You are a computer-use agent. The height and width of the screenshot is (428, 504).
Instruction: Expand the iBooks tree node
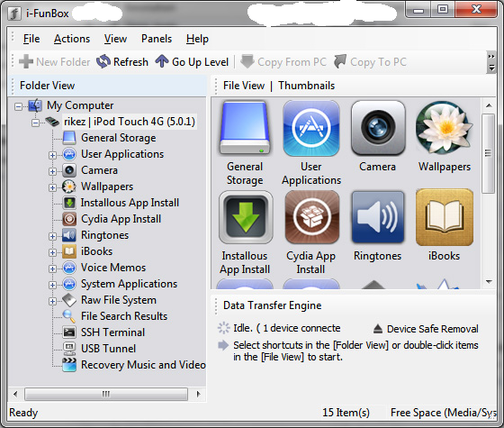tap(52, 252)
